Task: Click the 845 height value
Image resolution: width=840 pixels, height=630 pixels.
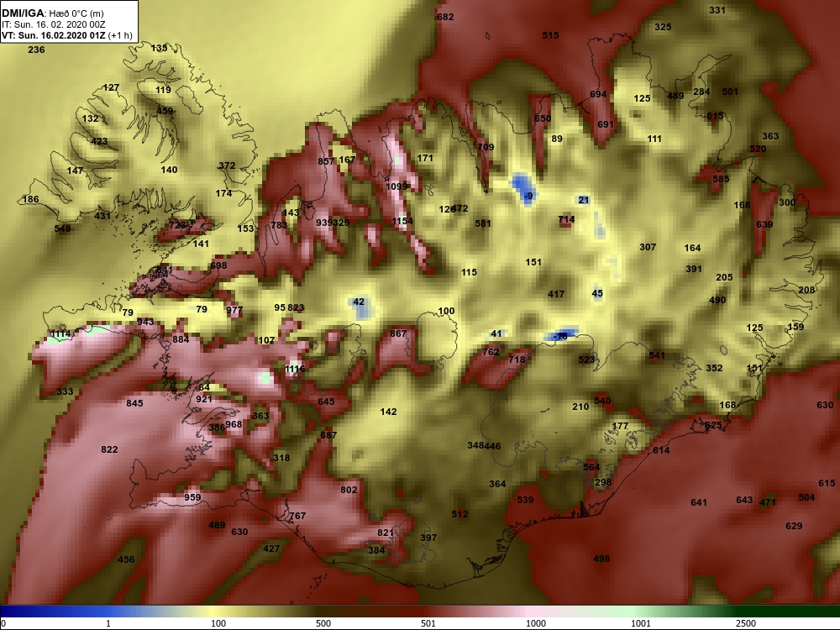Action: pos(134,403)
